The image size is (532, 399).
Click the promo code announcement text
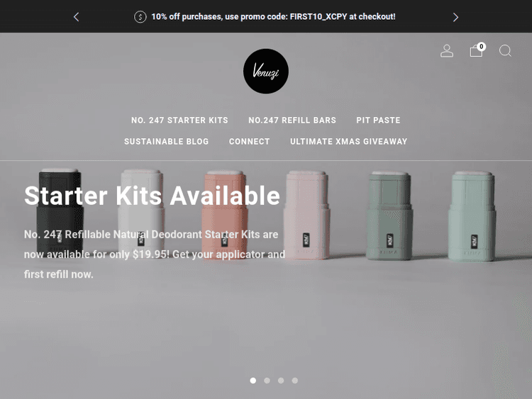pos(273,16)
